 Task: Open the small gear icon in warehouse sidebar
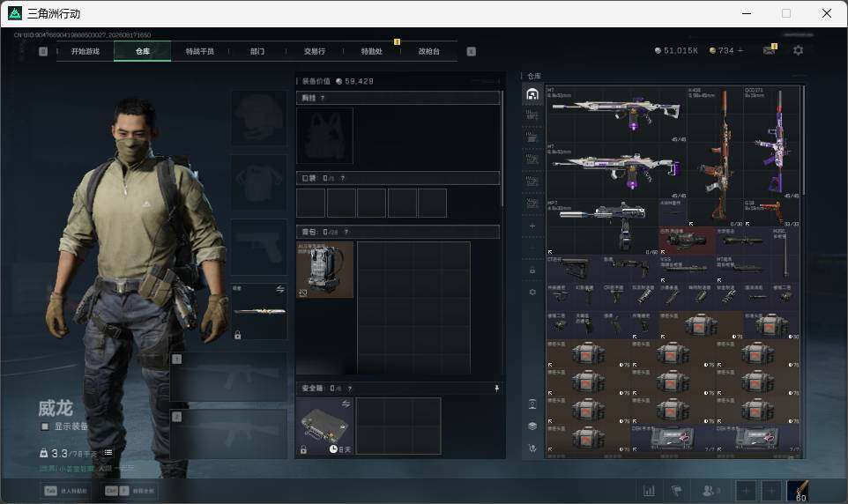532,292
